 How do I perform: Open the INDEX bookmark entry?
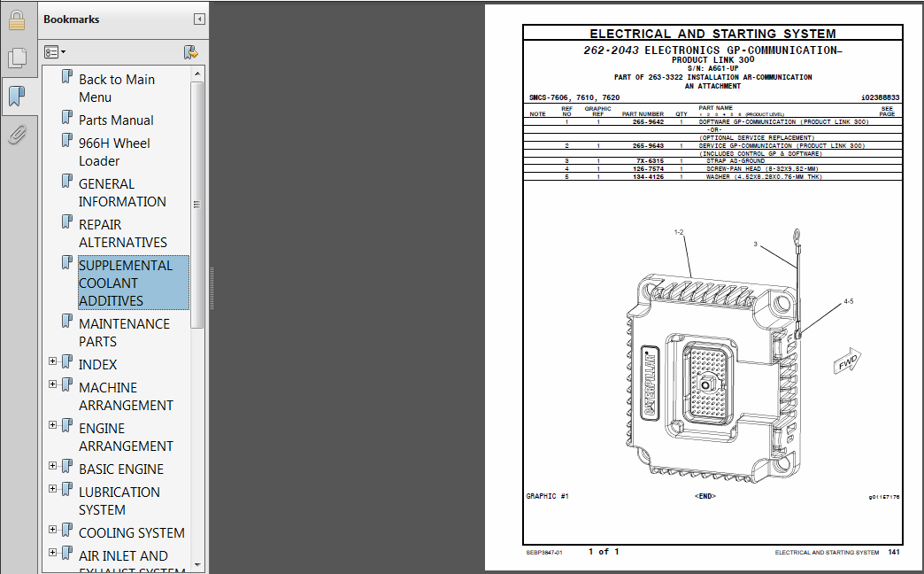(x=98, y=364)
